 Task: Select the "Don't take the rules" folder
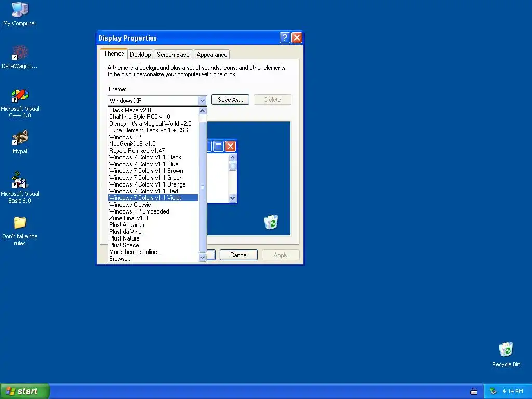pos(20,231)
